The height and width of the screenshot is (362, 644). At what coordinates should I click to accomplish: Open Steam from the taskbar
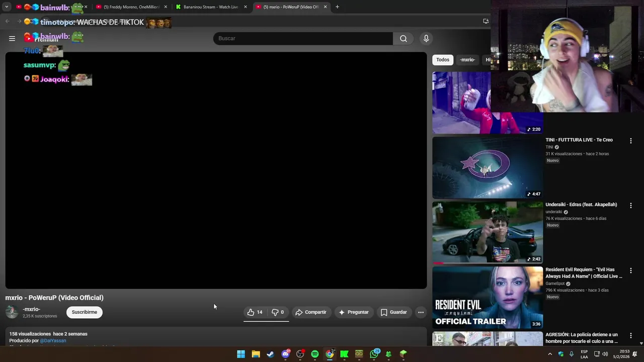coord(271,354)
